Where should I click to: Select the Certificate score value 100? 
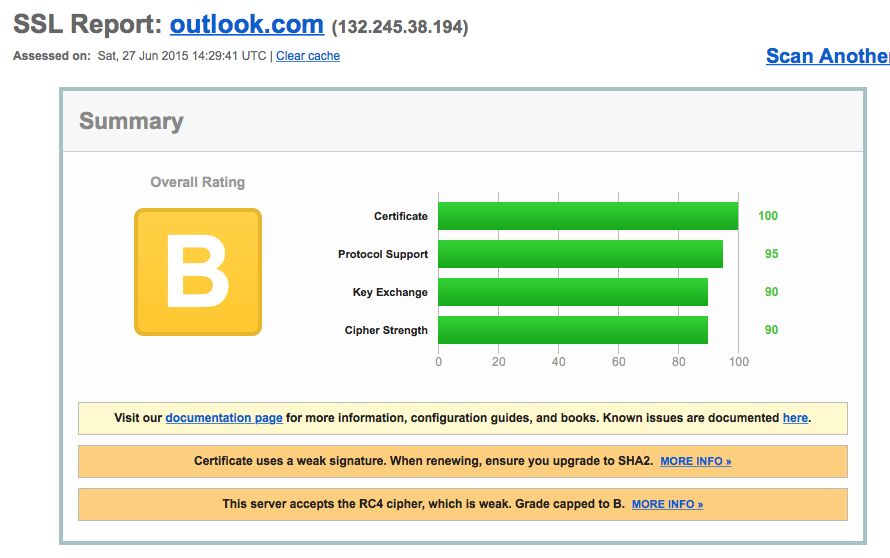click(x=767, y=216)
